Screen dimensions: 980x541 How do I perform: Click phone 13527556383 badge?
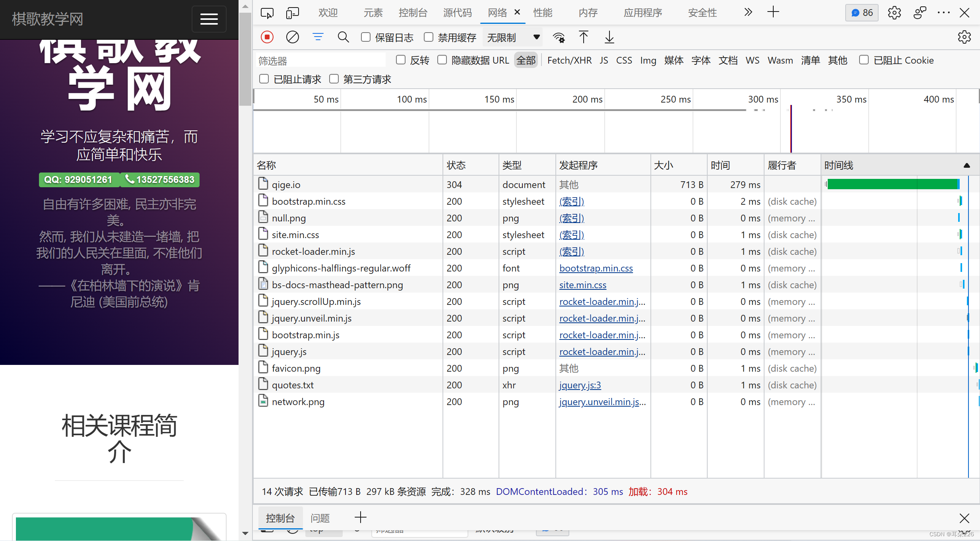(x=160, y=179)
